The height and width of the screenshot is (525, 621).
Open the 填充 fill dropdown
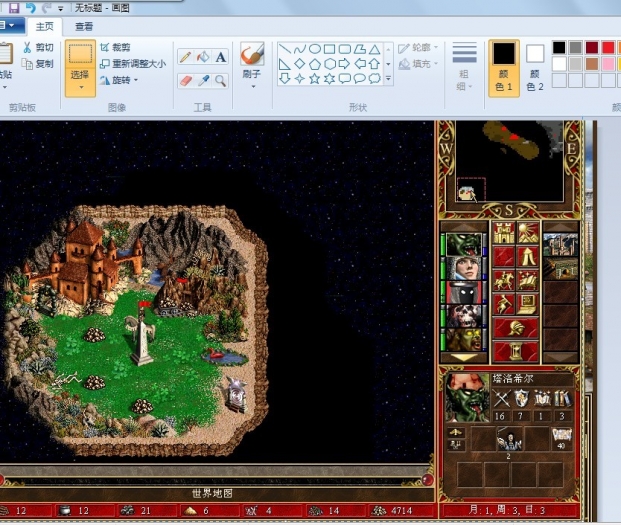(418, 64)
